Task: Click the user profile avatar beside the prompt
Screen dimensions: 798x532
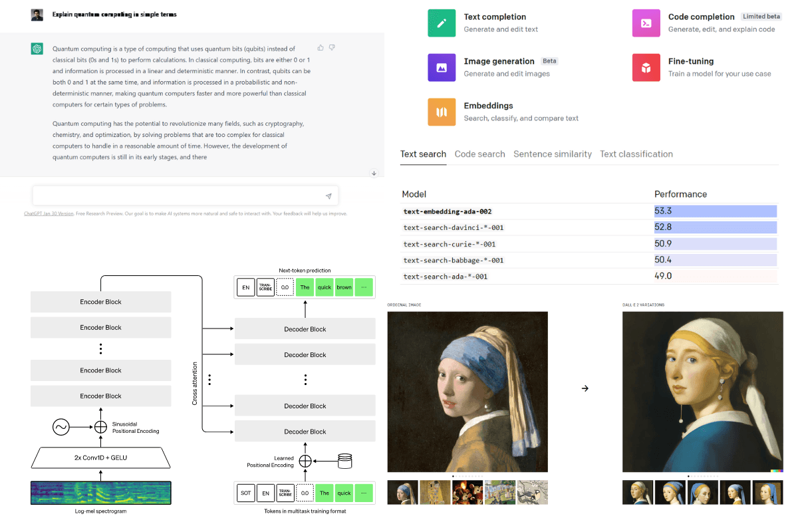Action: point(37,15)
